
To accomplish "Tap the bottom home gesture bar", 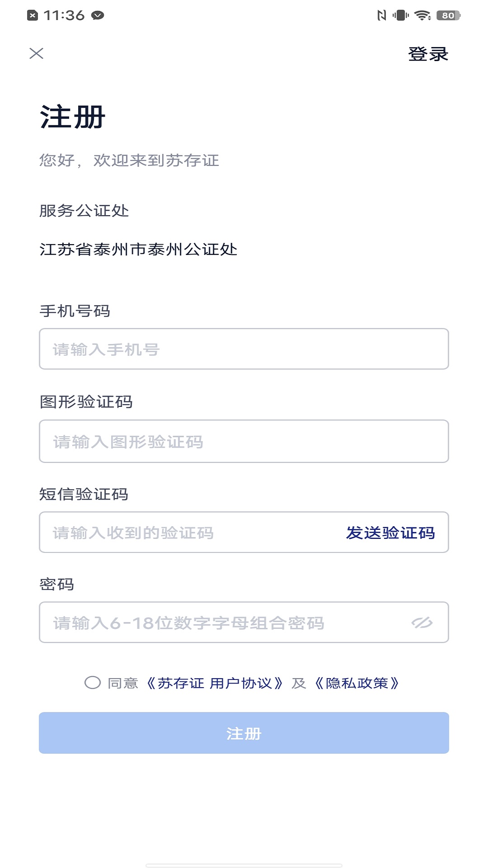I will (244, 865).
